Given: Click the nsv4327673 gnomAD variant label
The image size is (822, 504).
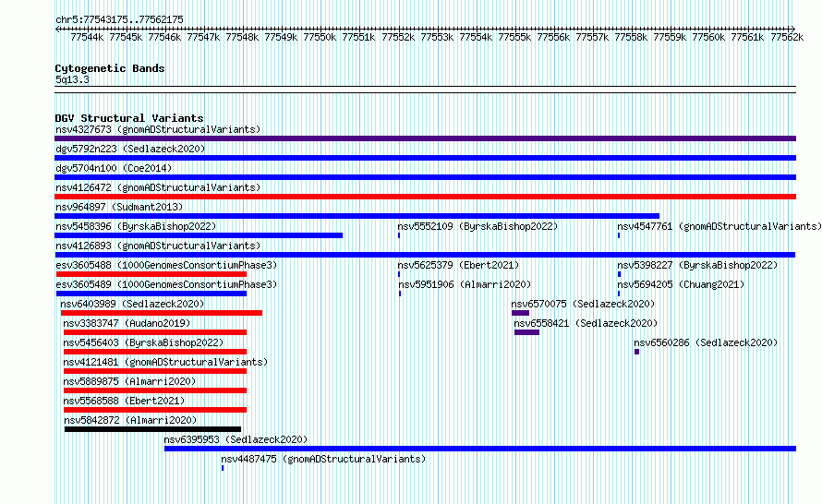Looking at the screenshot, I should 158,129.
